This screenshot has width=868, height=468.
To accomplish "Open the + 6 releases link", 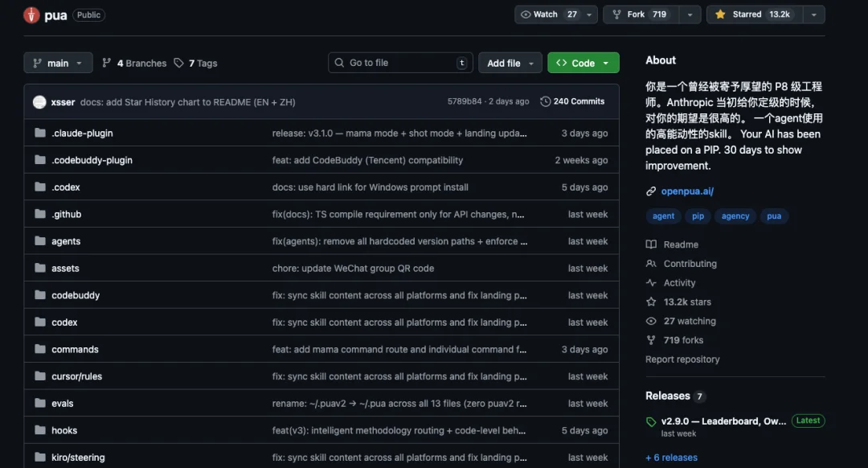I will [671, 457].
